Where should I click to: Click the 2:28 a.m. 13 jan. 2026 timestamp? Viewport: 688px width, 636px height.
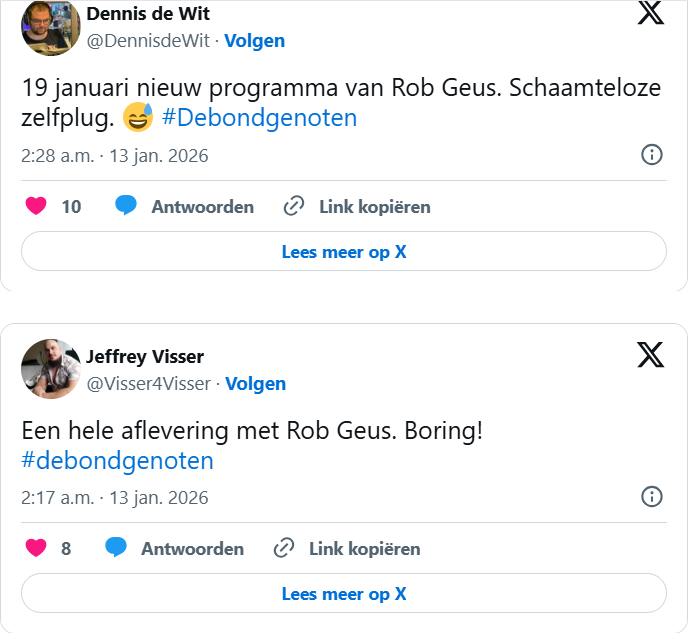point(115,156)
